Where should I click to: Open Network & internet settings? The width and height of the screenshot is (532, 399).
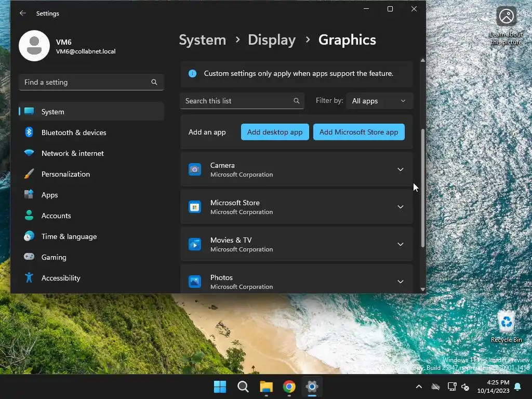click(91, 153)
